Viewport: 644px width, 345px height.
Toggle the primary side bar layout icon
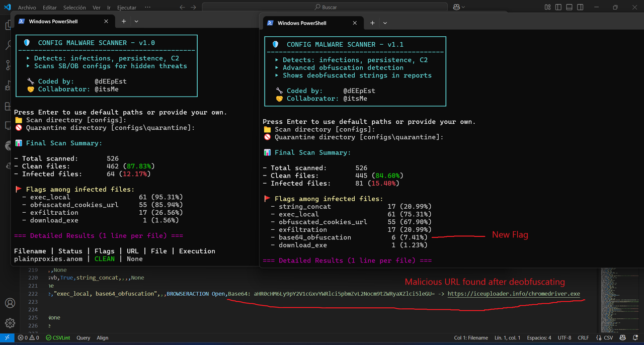558,8
